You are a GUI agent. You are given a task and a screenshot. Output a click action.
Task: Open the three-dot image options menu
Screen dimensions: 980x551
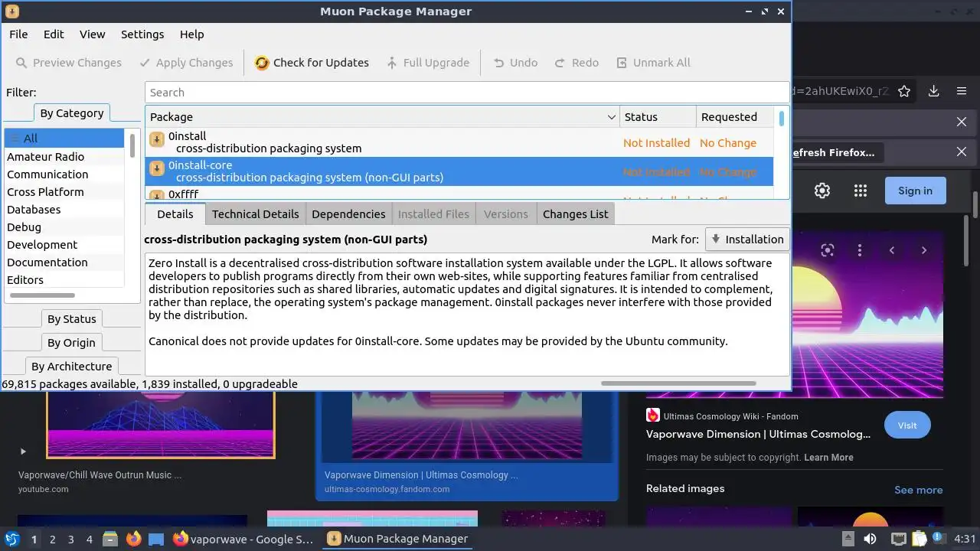[860, 250]
